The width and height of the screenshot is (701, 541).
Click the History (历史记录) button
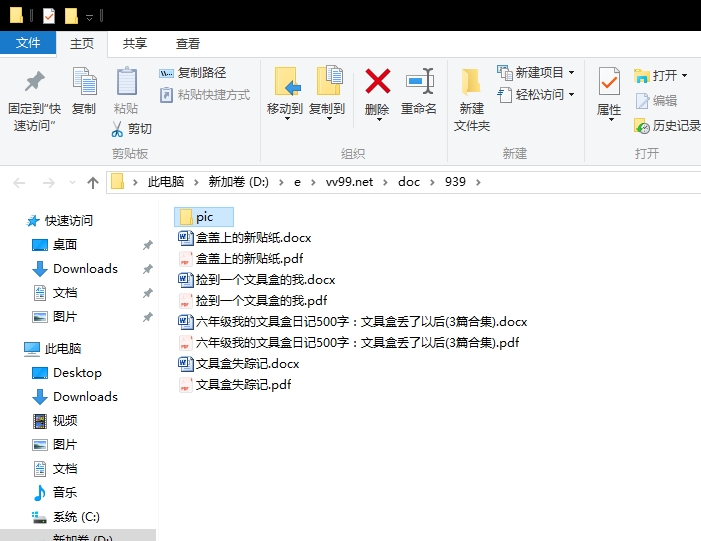[x=667, y=126]
